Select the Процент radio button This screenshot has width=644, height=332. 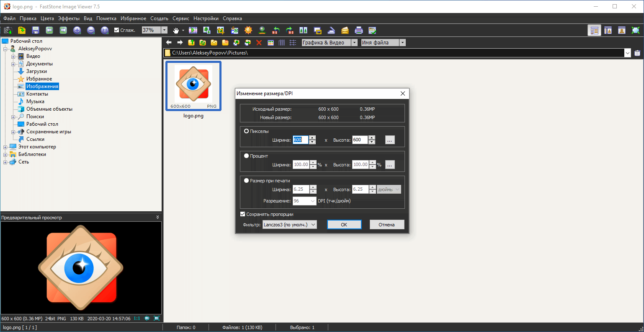pos(246,156)
